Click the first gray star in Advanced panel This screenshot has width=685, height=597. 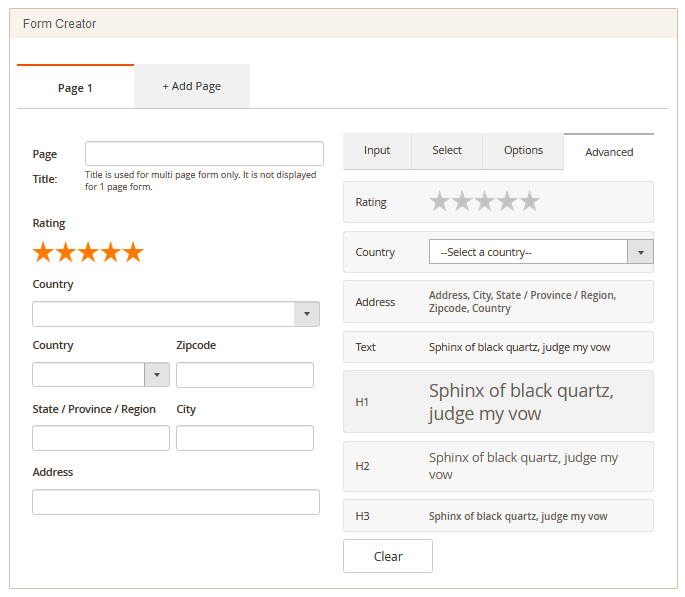(x=440, y=202)
